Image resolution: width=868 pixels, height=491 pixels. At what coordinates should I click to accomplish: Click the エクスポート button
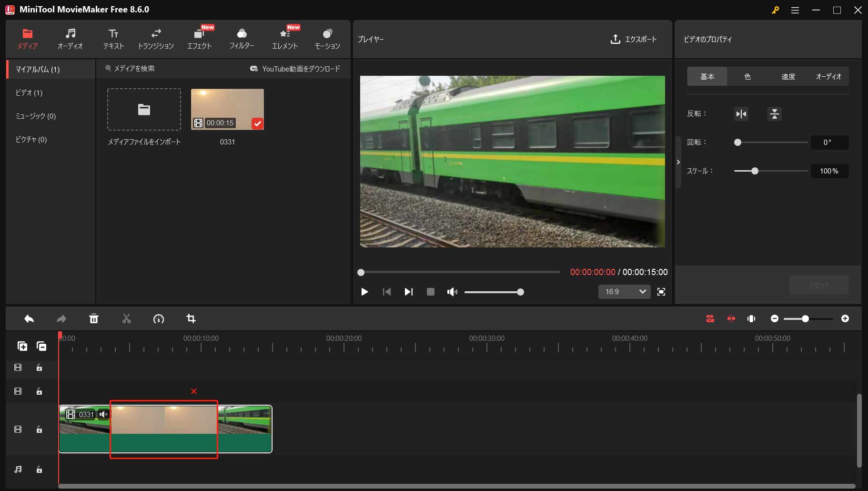pyautogui.click(x=634, y=40)
